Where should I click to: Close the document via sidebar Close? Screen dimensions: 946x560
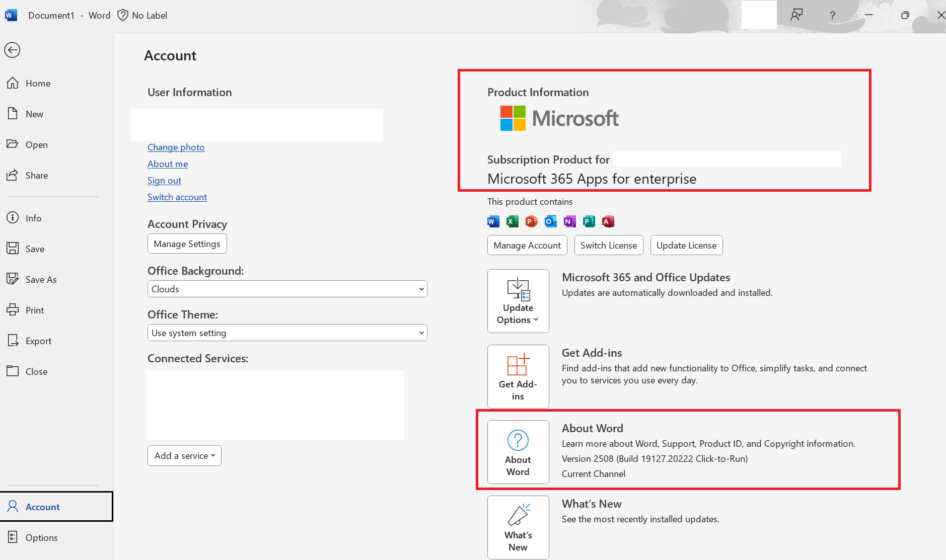(x=56, y=371)
